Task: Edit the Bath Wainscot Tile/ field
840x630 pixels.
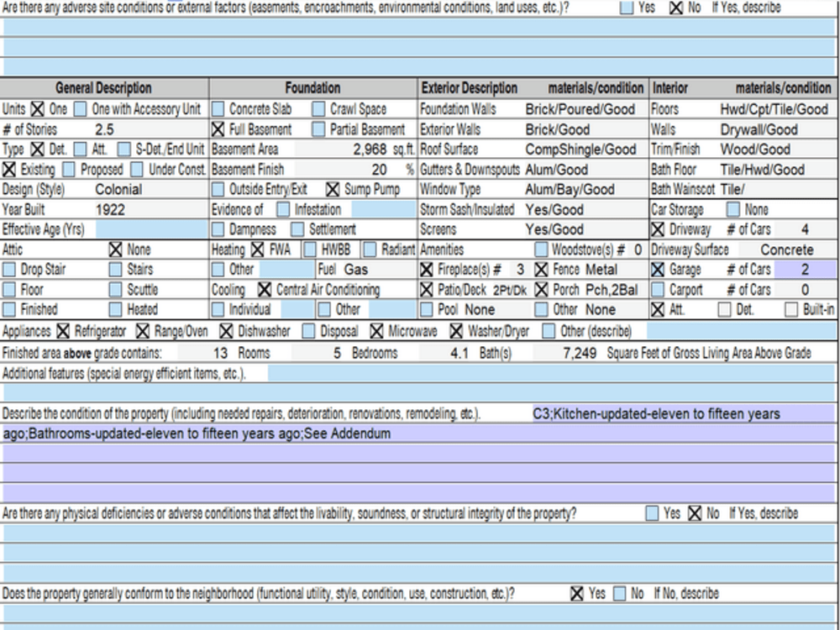Action: (x=778, y=189)
